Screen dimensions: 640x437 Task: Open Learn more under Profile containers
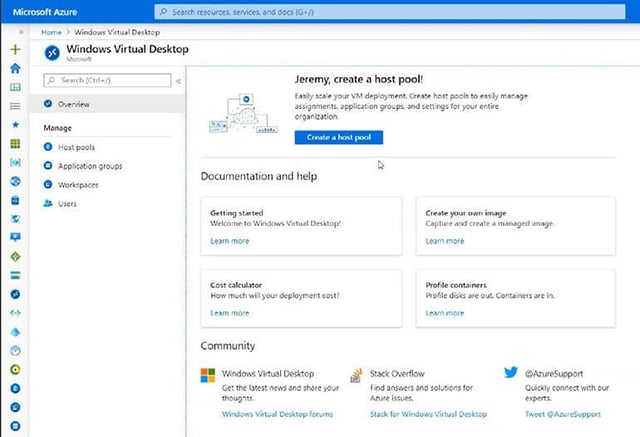[x=444, y=313]
